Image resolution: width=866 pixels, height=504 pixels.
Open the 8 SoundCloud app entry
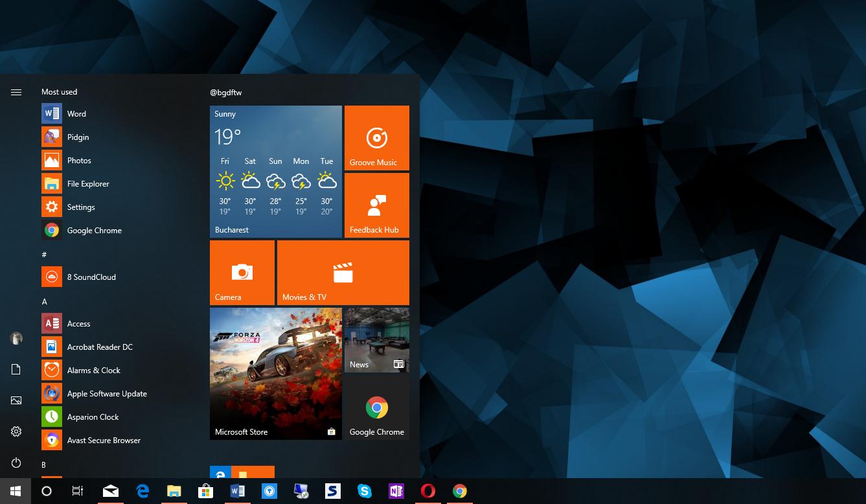coord(117,277)
